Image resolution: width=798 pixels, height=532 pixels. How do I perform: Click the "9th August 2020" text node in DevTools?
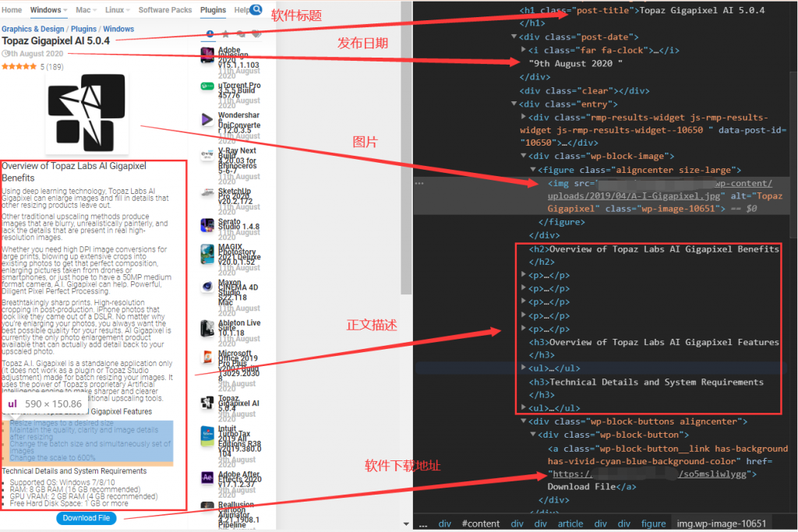click(575, 64)
